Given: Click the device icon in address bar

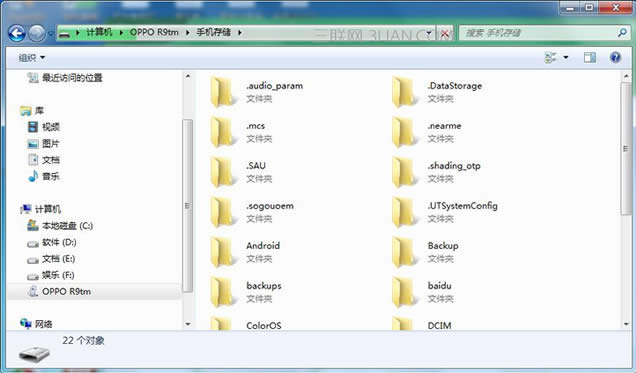Looking at the screenshot, I should [64, 33].
